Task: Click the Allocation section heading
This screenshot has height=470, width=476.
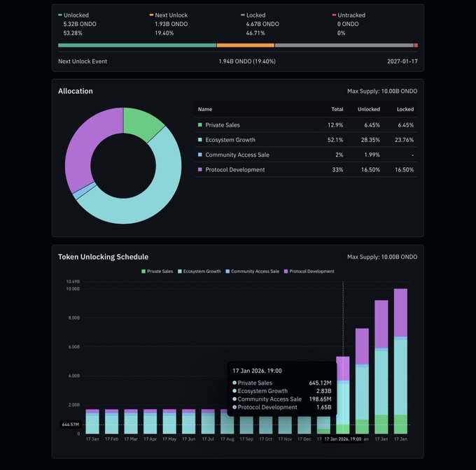Action: (76, 91)
